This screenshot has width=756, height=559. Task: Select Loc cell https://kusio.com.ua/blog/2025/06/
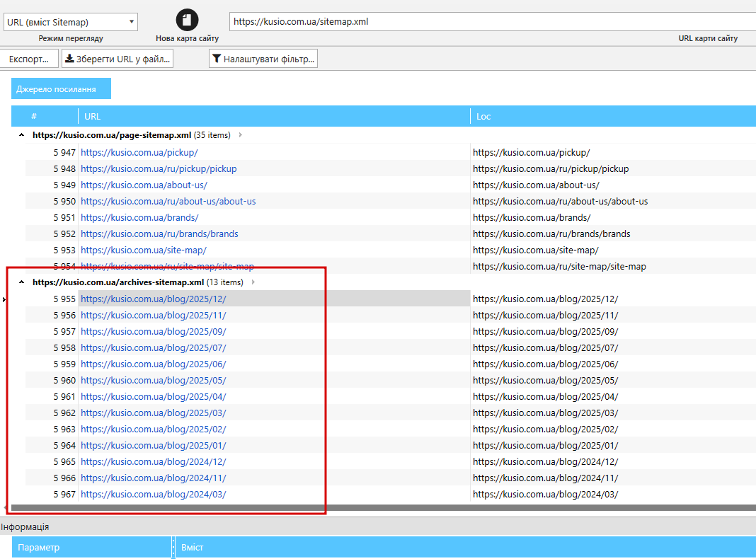tap(545, 364)
